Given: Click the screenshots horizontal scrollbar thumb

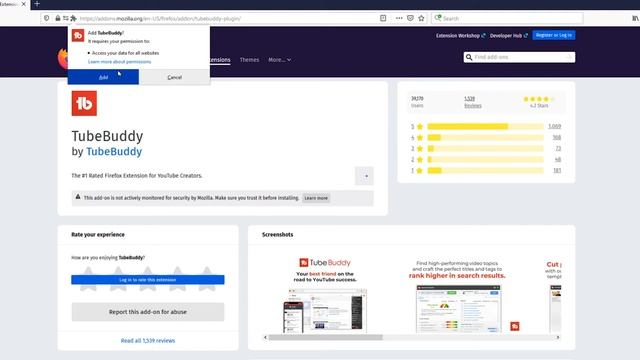Looking at the screenshot, I should click(325, 338).
